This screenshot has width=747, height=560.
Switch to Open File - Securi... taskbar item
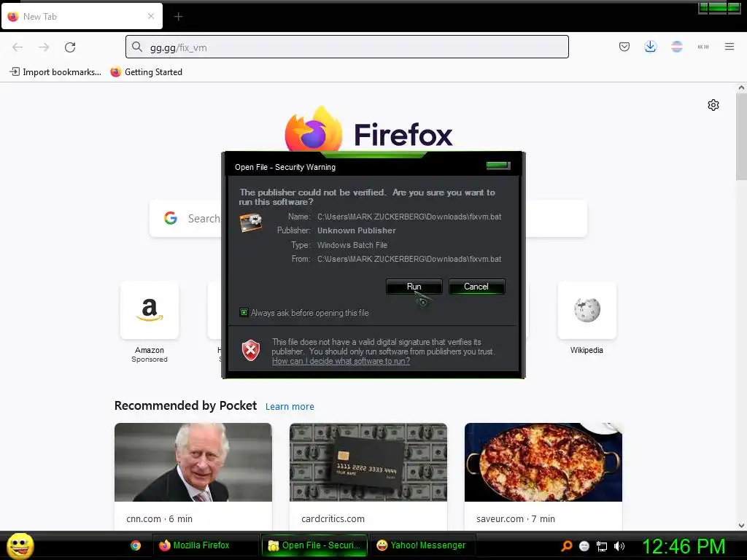314,545
